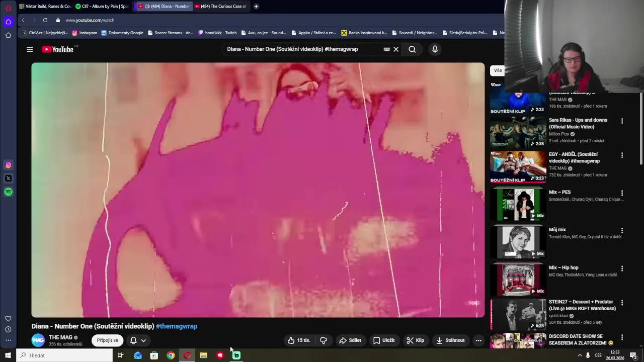
Task: Open Sara Rikas Ups and downs thumbnail
Action: [518, 132]
